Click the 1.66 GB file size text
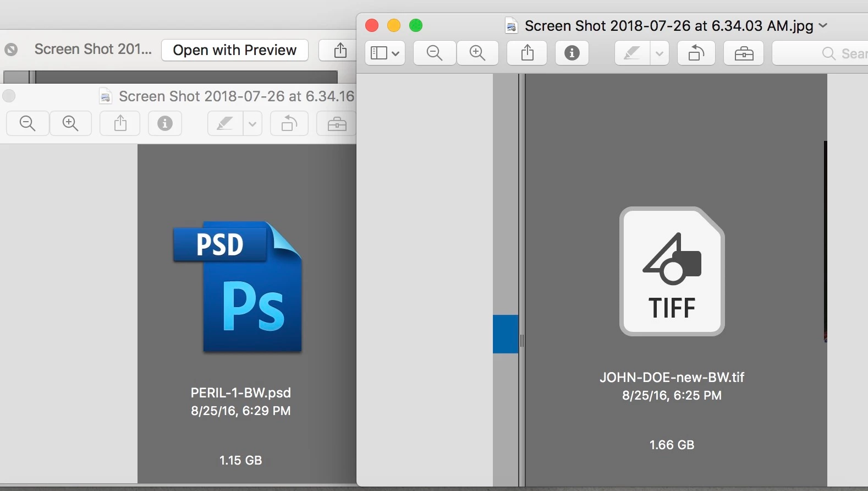Viewport: 868px width, 491px height. tap(672, 445)
